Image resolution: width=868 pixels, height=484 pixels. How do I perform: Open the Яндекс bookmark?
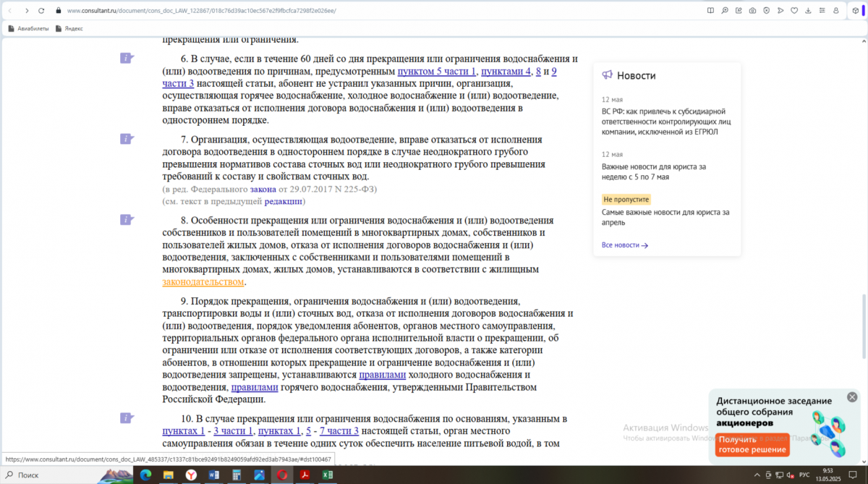69,28
